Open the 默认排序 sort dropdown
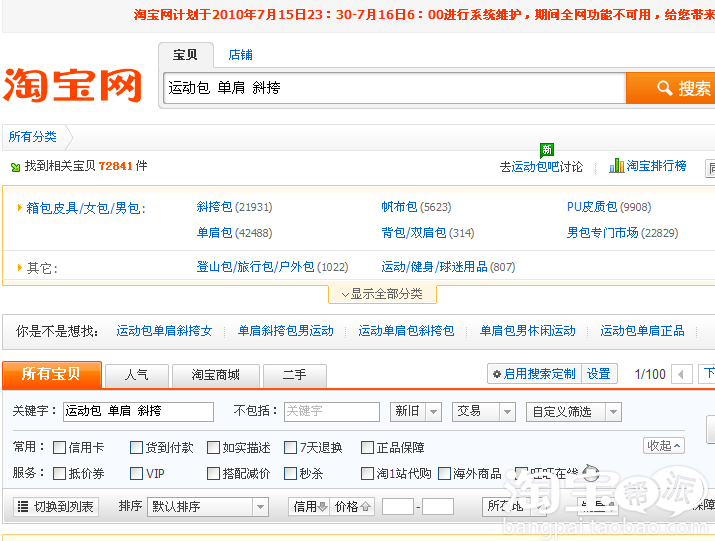 pyautogui.click(x=207, y=507)
